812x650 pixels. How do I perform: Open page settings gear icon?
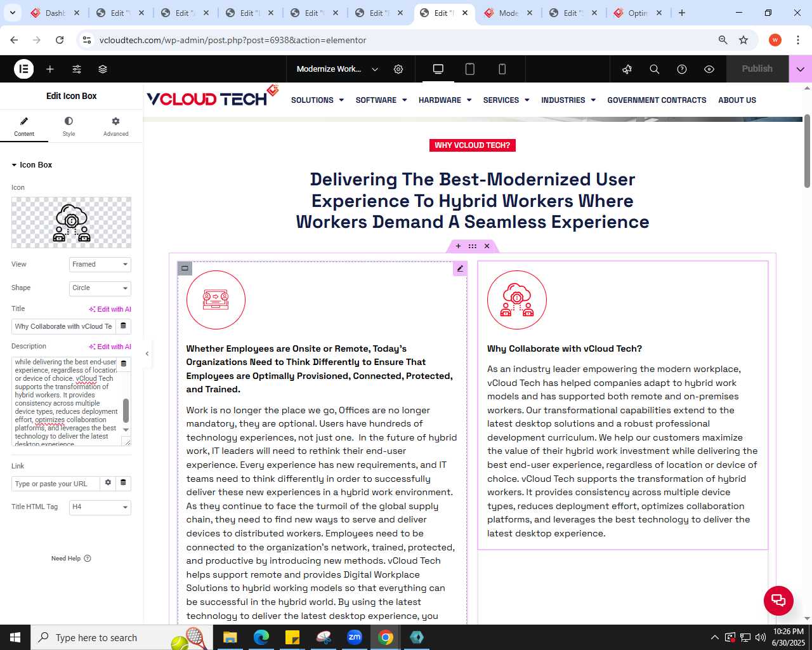pos(398,69)
